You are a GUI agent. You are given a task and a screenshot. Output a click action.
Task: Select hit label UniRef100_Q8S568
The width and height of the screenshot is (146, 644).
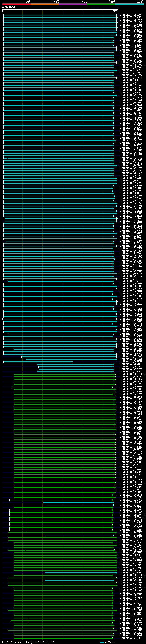coord(131,63)
